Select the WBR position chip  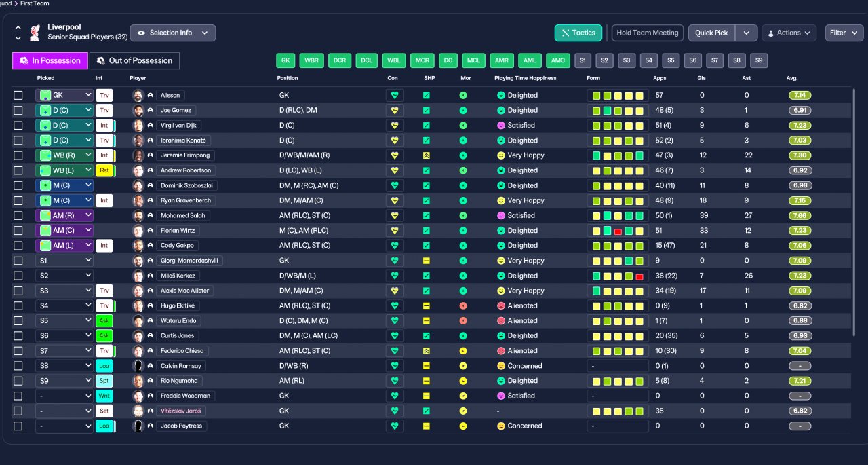pos(311,60)
